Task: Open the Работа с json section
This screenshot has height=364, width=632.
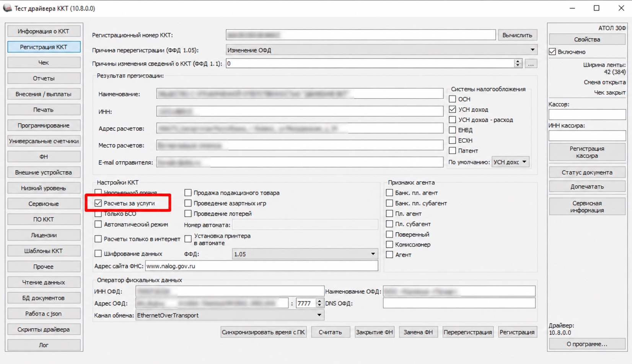Action: coord(44,314)
